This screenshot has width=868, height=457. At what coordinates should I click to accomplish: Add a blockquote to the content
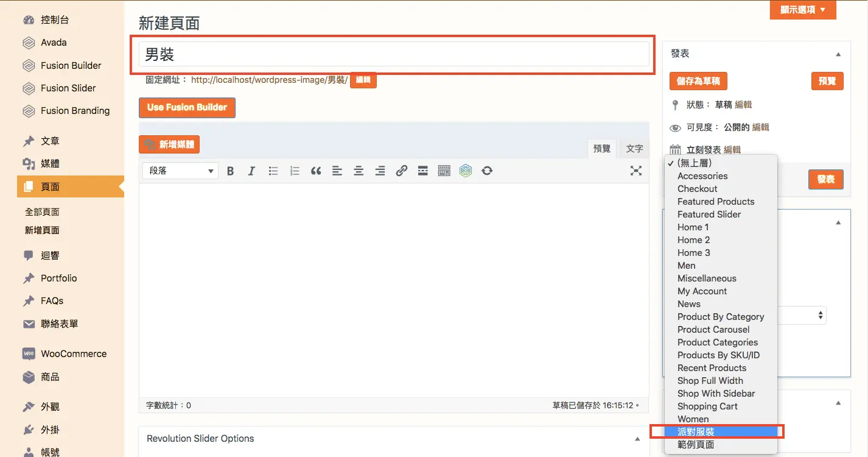316,171
